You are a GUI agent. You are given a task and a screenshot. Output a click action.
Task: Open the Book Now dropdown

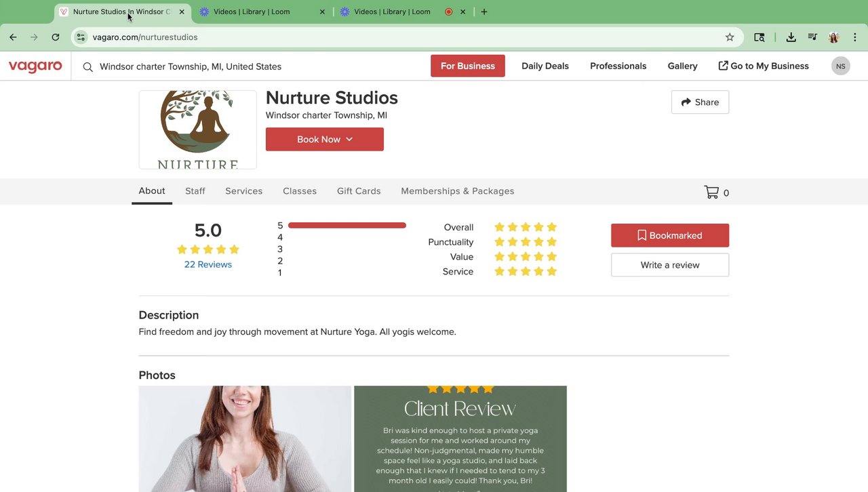[x=325, y=139]
